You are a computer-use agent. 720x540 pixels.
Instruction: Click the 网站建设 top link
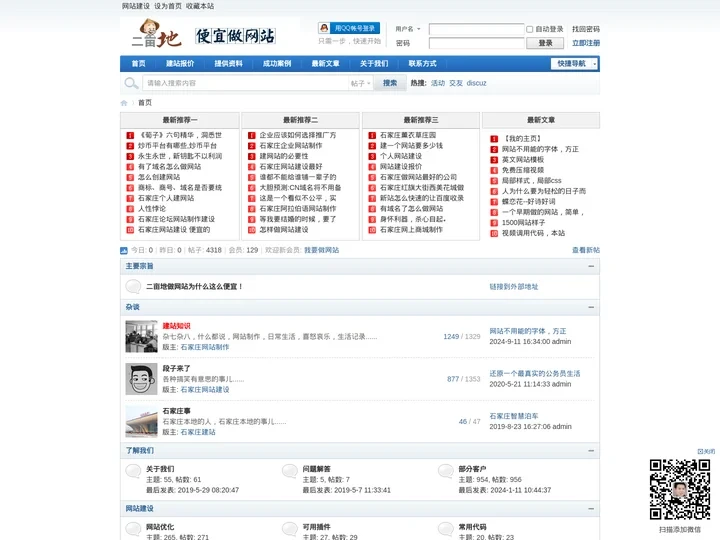click(x=135, y=6)
